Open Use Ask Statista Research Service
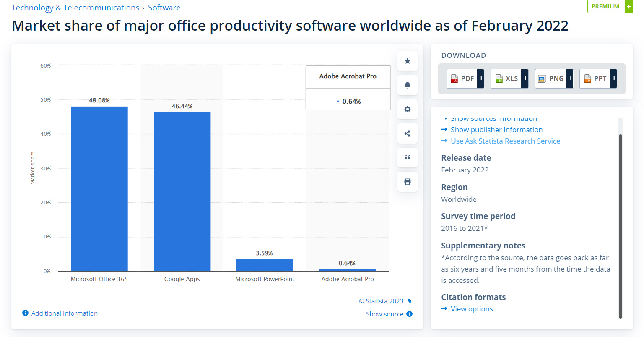 (505, 141)
